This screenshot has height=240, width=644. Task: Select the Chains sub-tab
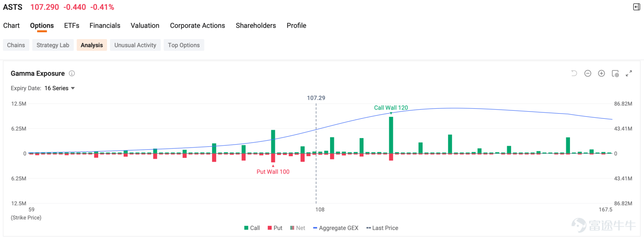click(x=16, y=45)
